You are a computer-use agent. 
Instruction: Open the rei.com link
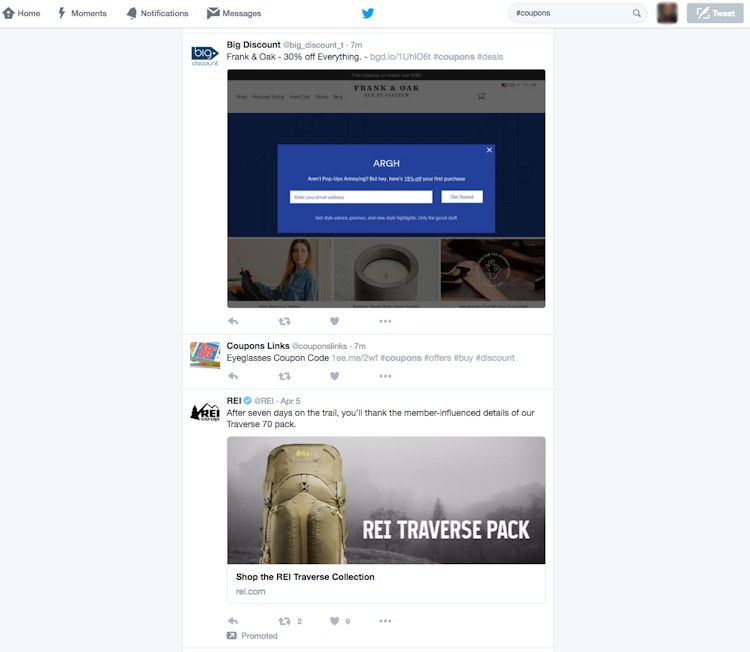[x=250, y=592]
